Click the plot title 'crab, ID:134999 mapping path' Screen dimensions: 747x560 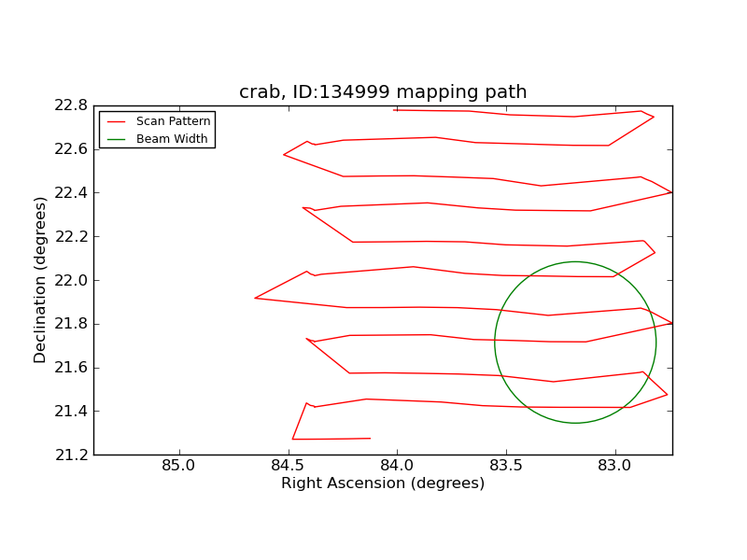[x=383, y=91]
